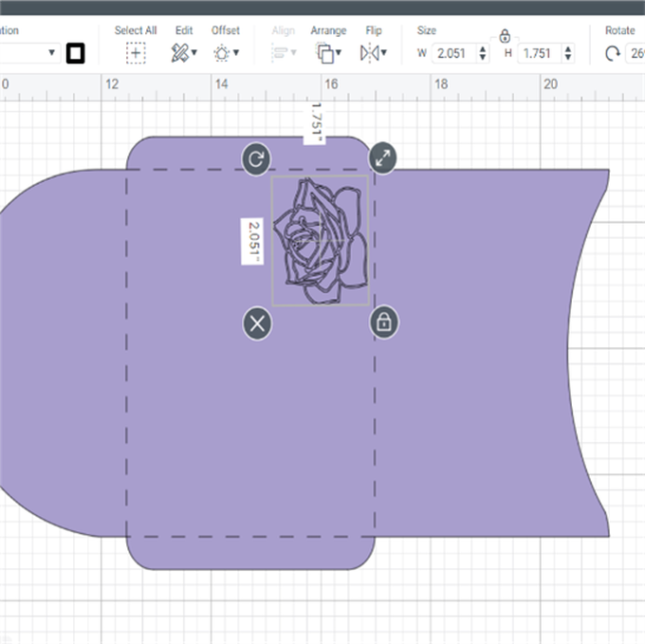
Task: Click the Flip label text
Action: click(374, 31)
